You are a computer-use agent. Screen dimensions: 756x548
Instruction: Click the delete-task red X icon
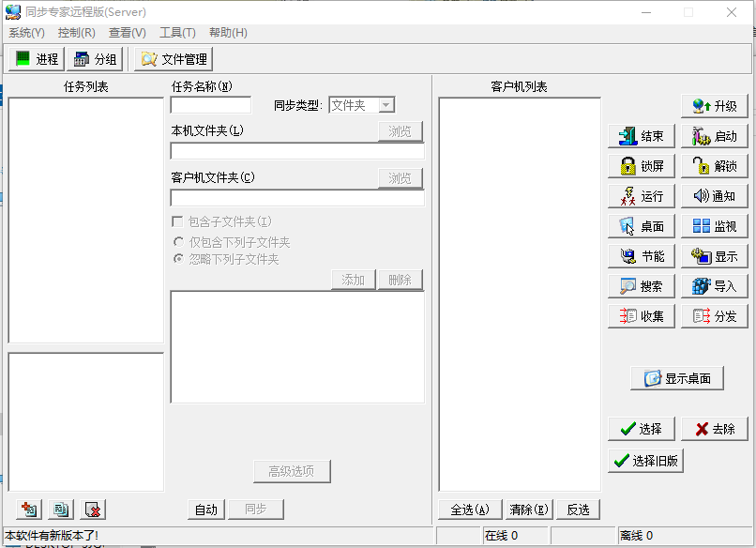91,509
